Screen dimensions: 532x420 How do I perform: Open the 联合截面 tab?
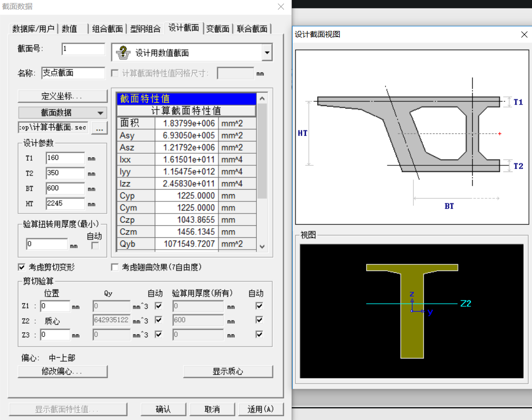point(253,29)
